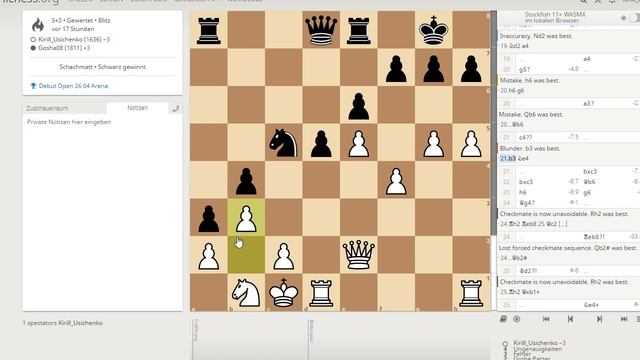
Task: Click the blitz flame icon
Action: (38, 25)
